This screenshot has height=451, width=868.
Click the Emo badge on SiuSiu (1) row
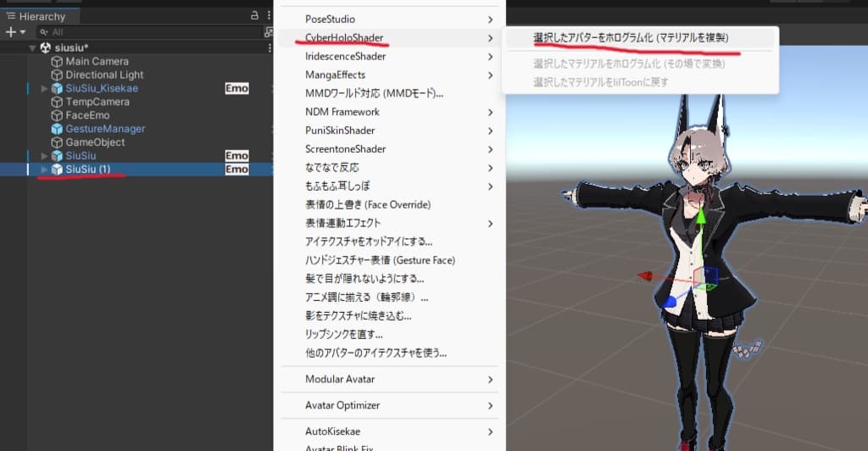[237, 170]
